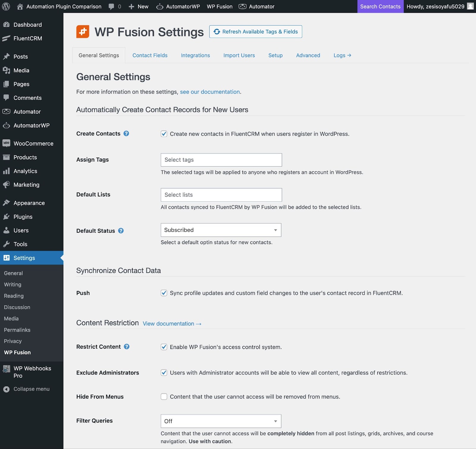Click Refresh Available Tags & Fields button
This screenshot has height=449, width=476.
[x=256, y=32]
